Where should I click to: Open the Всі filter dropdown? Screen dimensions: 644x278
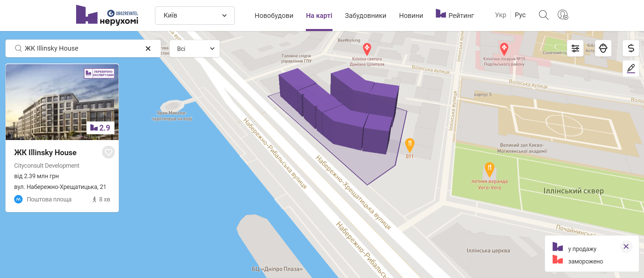(x=195, y=49)
